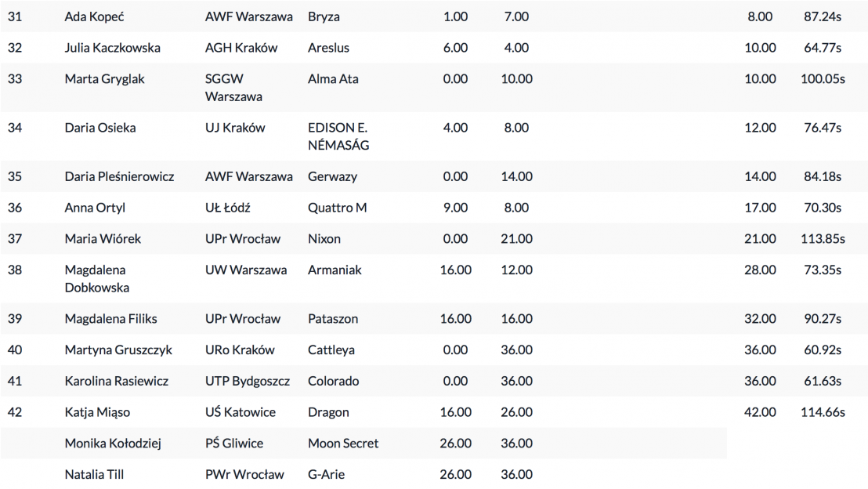The height and width of the screenshot is (489, 868).
Task: Select Natalia Till's name
Action: tap(94, 475)
